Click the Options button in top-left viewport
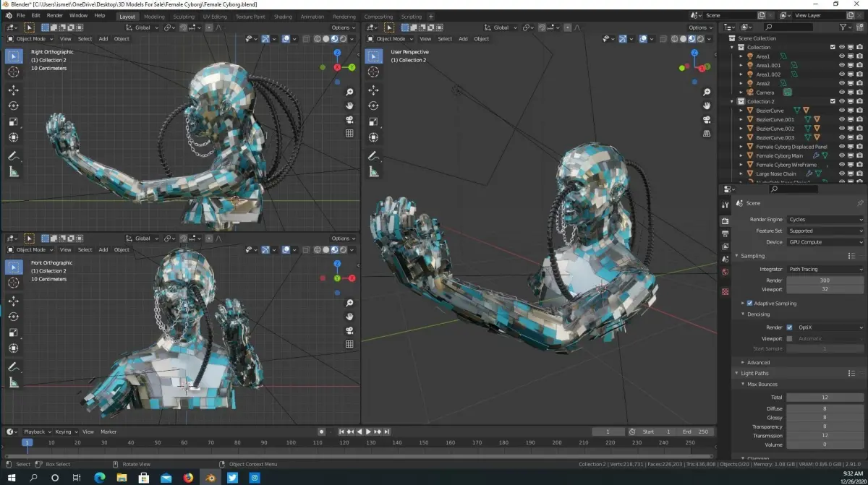The image size is (868, 485). pyautogui.click(x=342, y=27)
